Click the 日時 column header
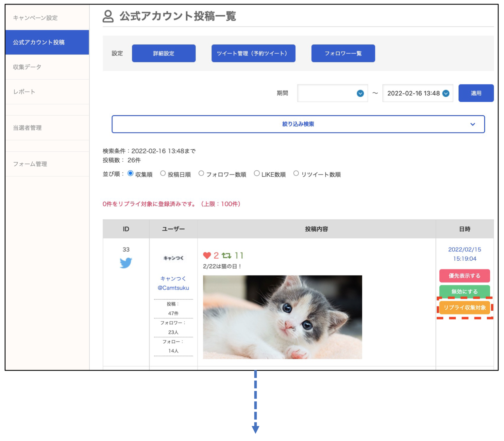 [464, 229]
